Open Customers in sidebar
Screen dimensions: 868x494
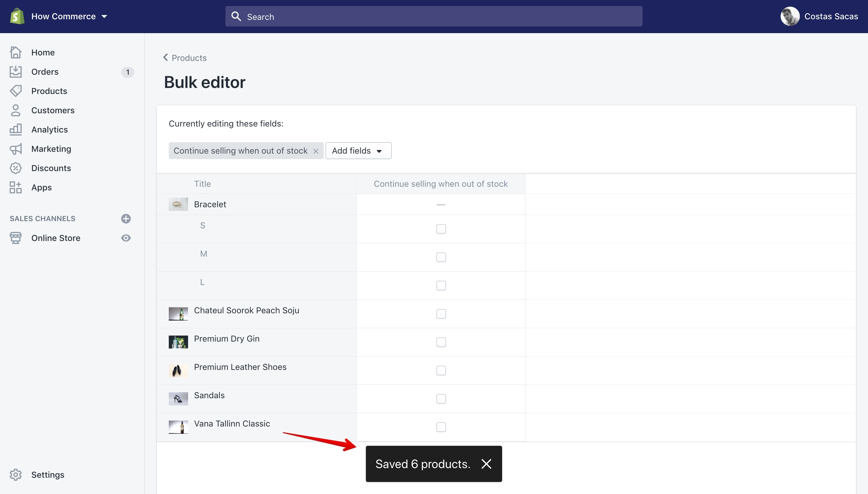[x=53, y=111]
